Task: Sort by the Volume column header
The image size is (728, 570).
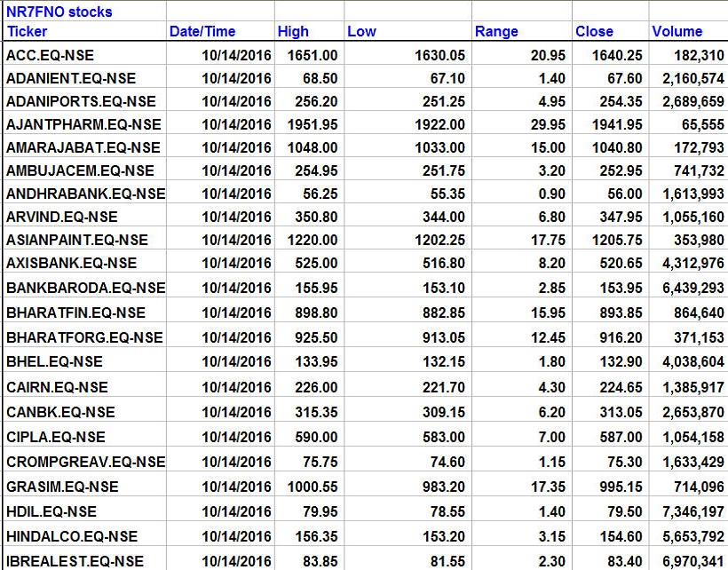Action: pos(677,32)
